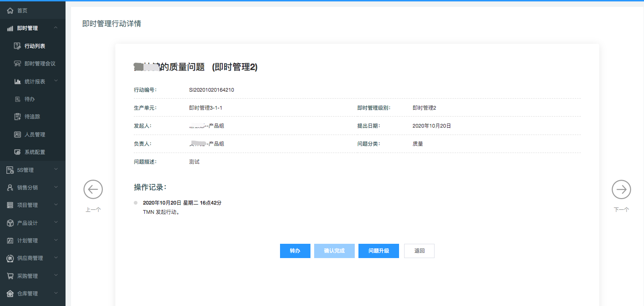Screen dimensions: 644x306
Task: Collapse the 即时管理 menu section
Action: point(56,28)
